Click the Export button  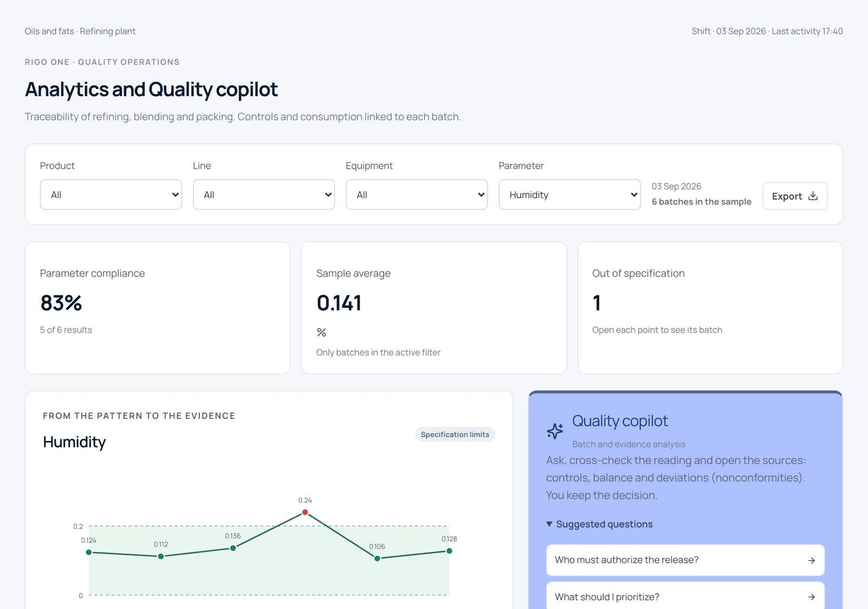point(795,196)
